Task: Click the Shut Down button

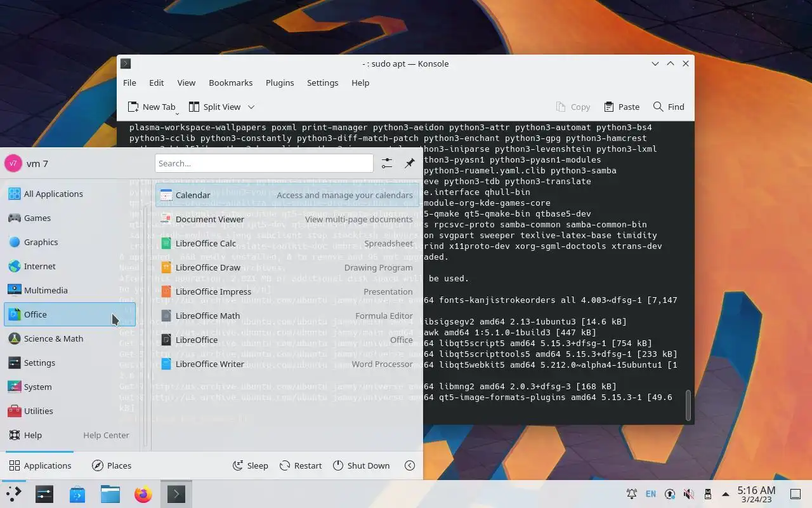Action: click(x=361, y=465)
